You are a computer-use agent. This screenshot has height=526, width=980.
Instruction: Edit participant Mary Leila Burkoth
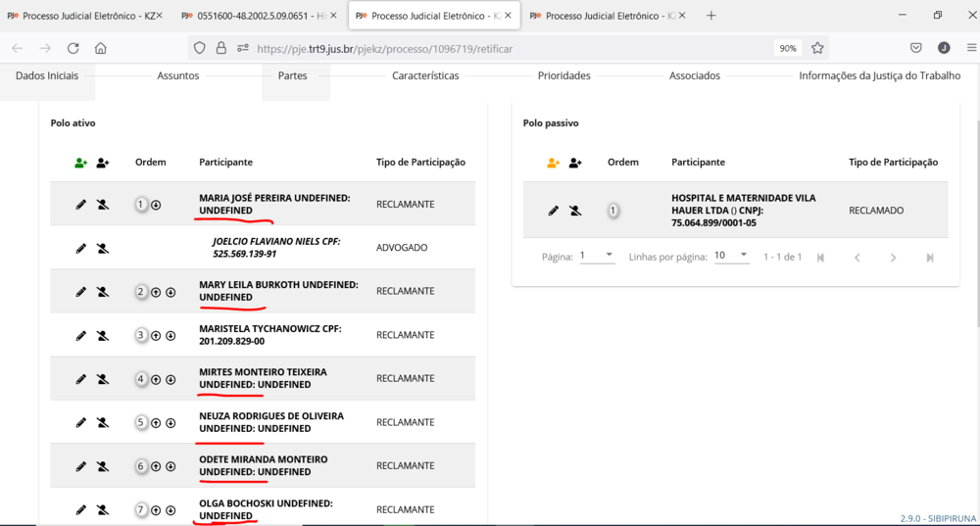click(80, 292)
